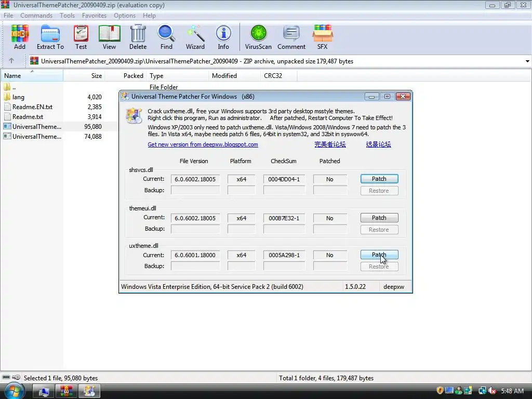The width and height of the screenshot is (532, 399).
Task: Click uxtheme.dll backup file version field
Action: (x=195, y=267)
